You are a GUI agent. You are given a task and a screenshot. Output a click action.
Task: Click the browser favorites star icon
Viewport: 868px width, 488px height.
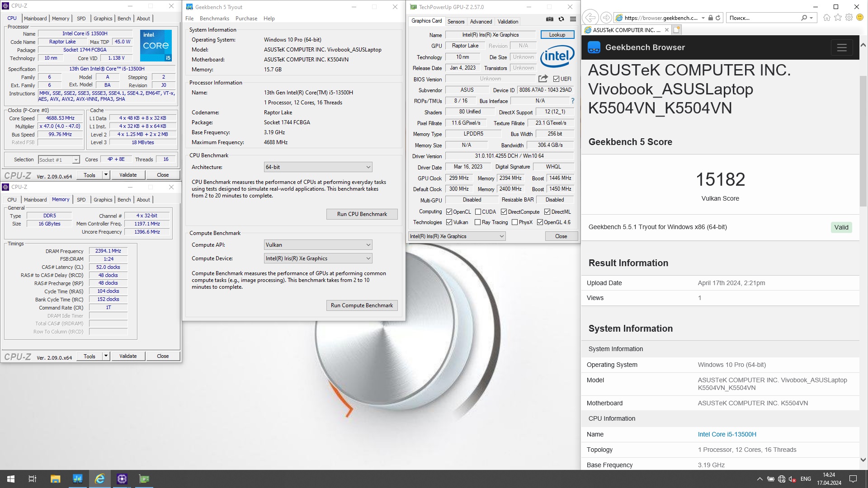838,18
